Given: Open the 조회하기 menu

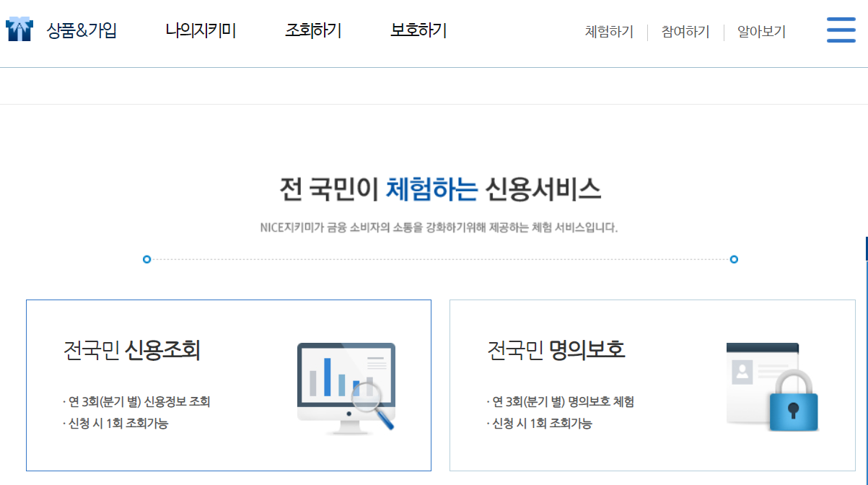Looking at the screenshot, I should (x=313, y=31).
